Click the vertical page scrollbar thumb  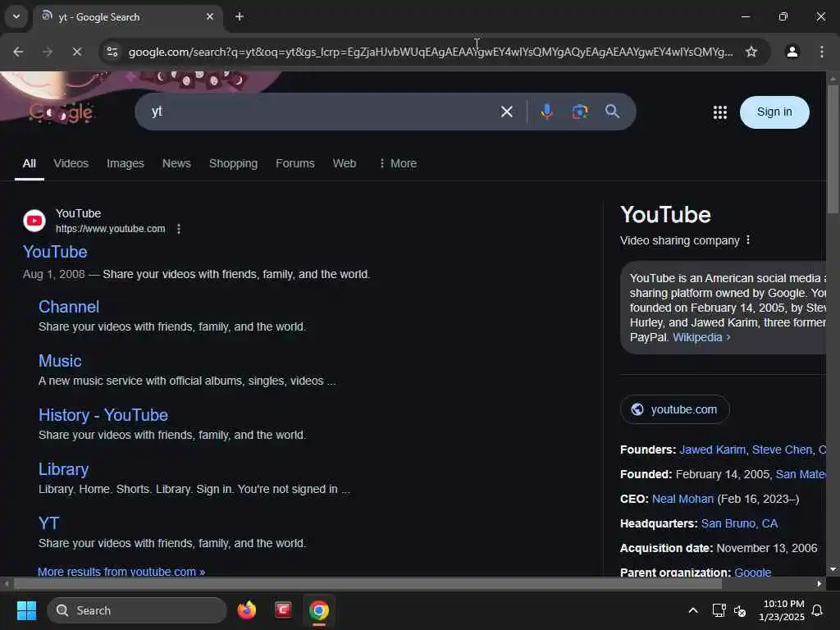[833, 149]
